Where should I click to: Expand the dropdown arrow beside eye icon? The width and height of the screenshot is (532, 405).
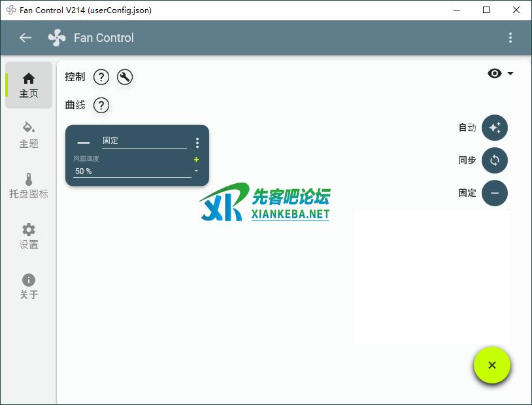(x=510, y=73)
